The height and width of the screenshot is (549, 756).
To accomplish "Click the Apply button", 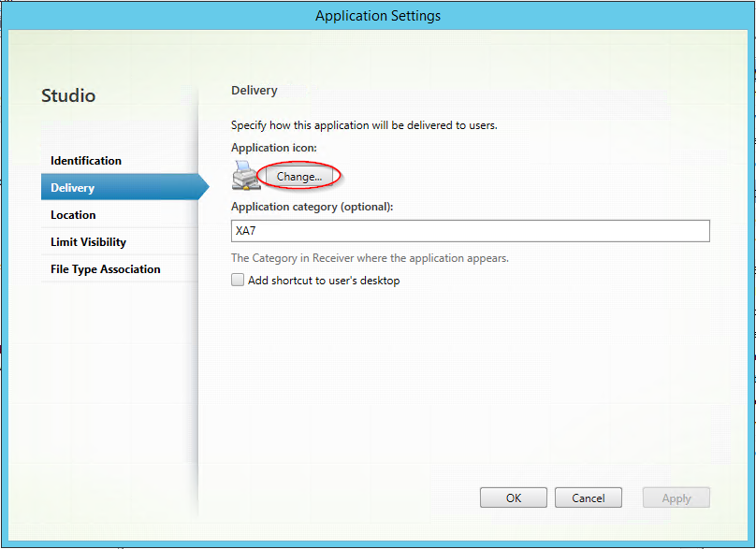I will (676, 498).
